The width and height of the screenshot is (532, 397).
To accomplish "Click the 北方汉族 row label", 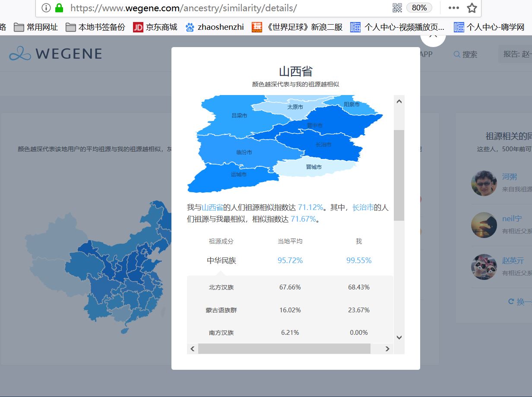I will click(221, 287).
